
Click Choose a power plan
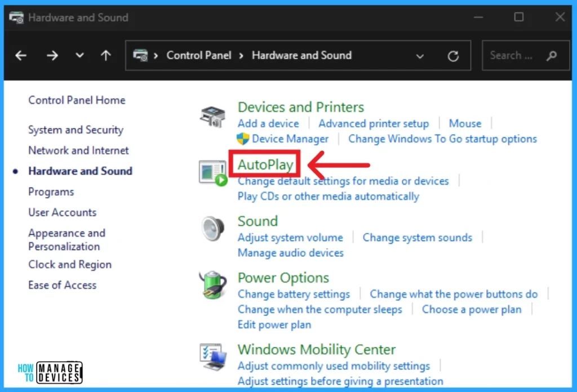pos(472,310)
